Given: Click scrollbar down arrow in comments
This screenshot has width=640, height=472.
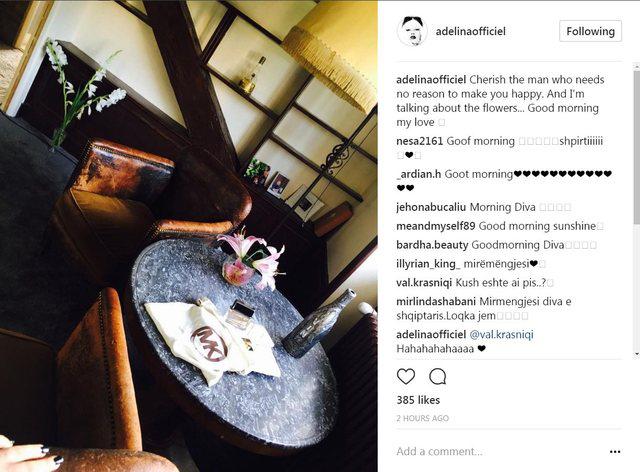Looking at the screenshot, I should tap(637, 354).
